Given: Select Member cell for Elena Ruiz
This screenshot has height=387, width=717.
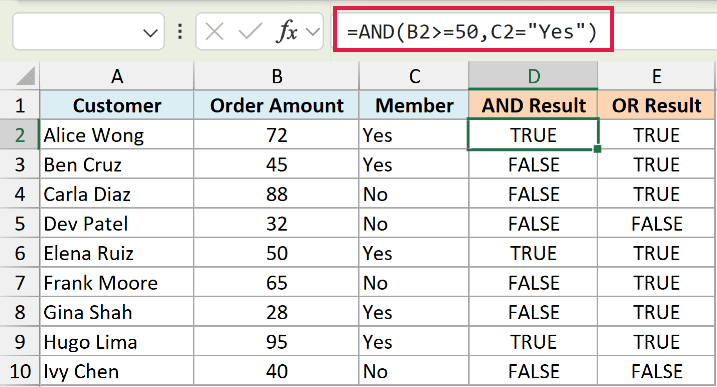Looking at the screenshot, I should coord(414,253).
